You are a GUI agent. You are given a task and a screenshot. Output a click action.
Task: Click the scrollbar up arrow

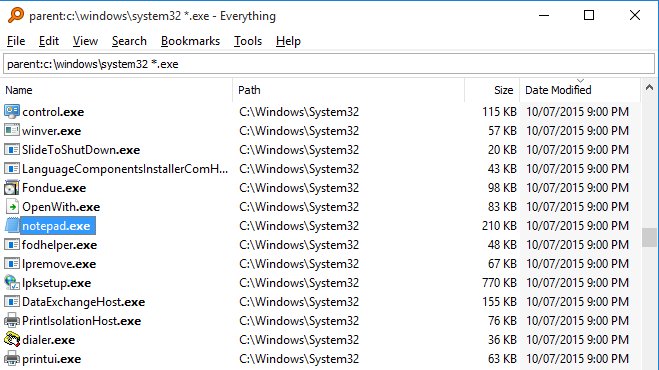point(649,87)
